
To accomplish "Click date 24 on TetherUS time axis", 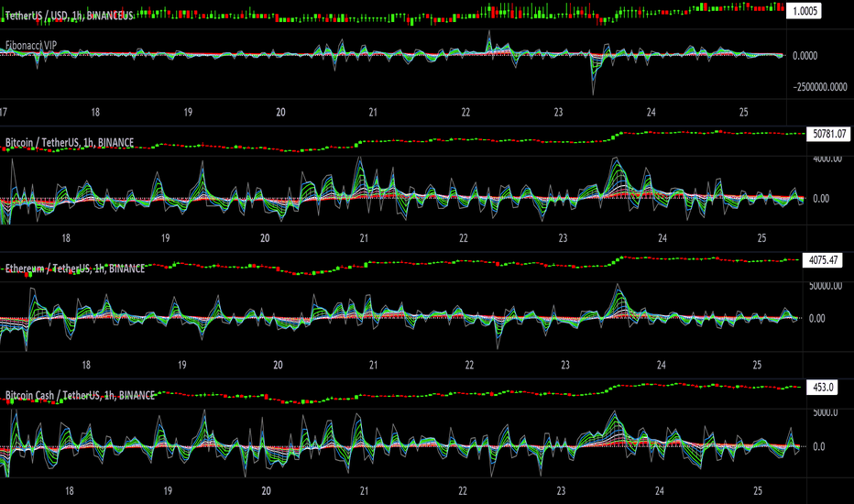I will pyautogui.click(x=651, y=112).
